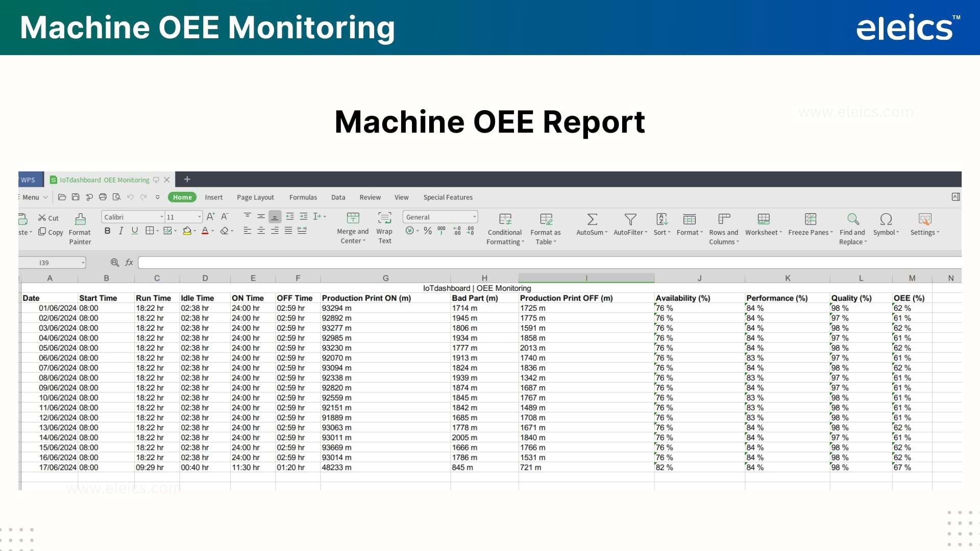Select column G header
Screen dimensions: 980x551
[x=385, y=278]
